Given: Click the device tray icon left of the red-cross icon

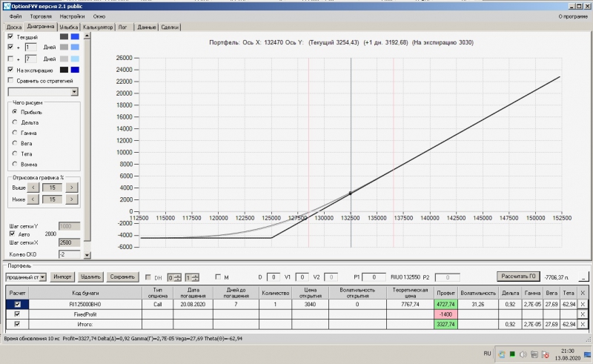Looking at the screenshot, I should [534, 354].
